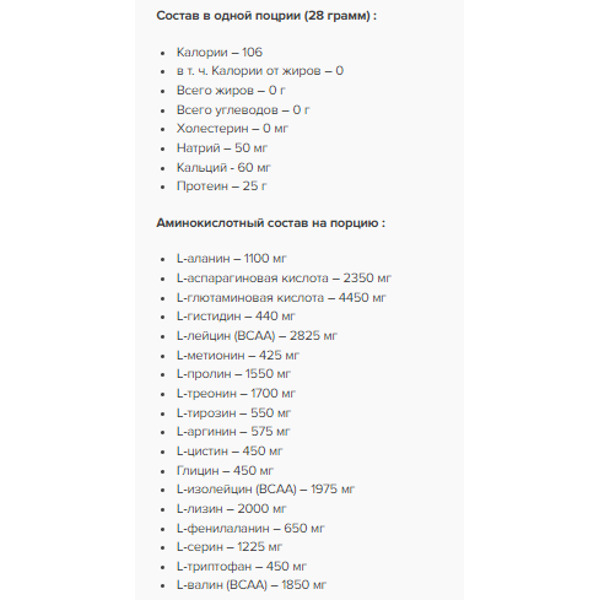Click the 'Кальций - 60 мг' entry
This screenshot has width=600, height=600.
[223, 167]
